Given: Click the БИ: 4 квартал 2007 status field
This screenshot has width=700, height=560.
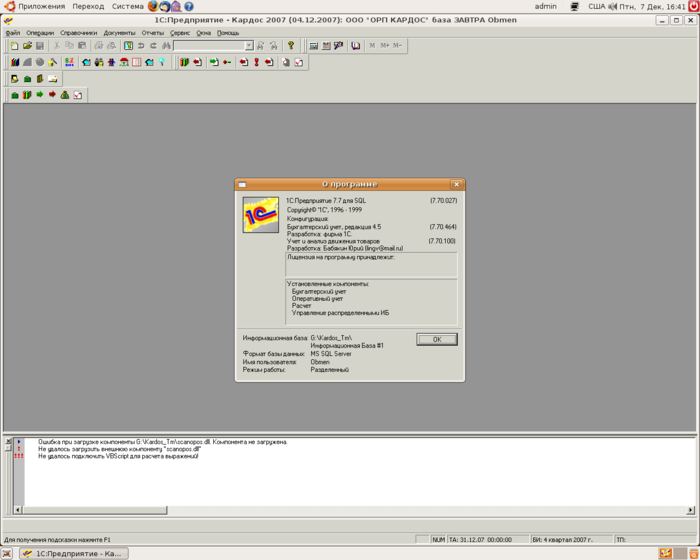Looking at the screenshot, I should [571, 539].
